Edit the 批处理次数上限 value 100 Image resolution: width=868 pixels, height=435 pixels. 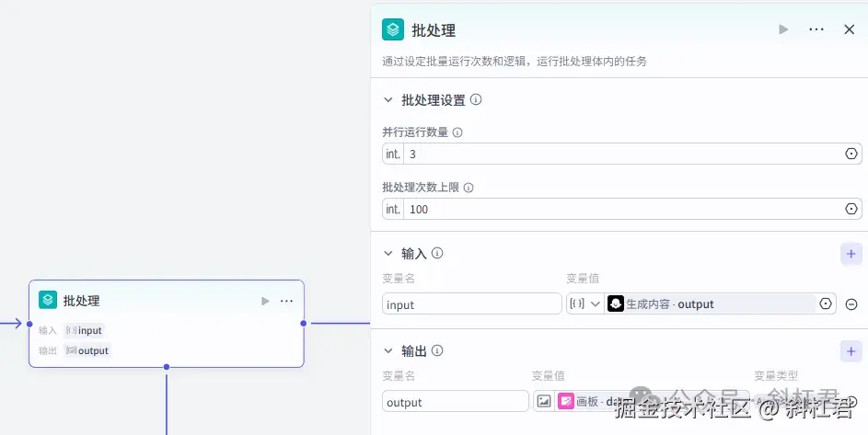(621, 209)
